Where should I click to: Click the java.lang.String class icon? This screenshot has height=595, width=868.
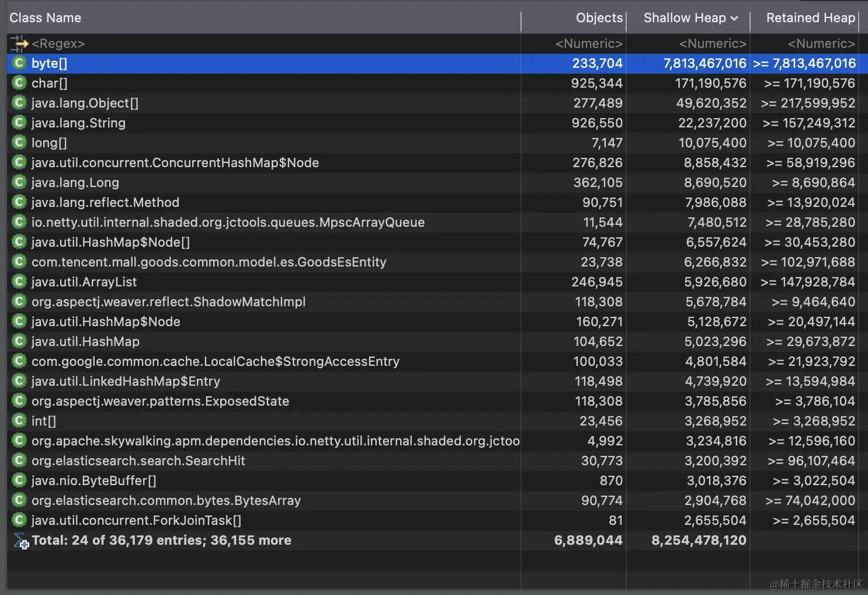pos(19,123)
